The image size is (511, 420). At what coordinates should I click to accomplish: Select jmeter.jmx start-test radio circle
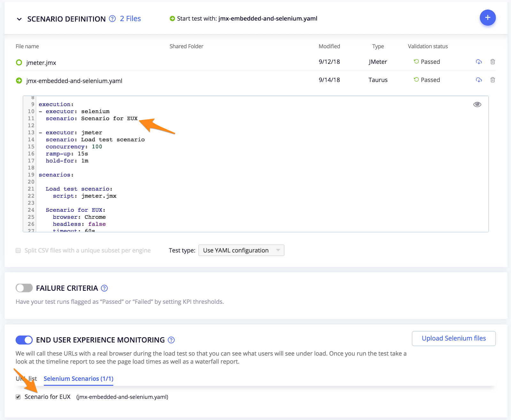click(19, 62)
